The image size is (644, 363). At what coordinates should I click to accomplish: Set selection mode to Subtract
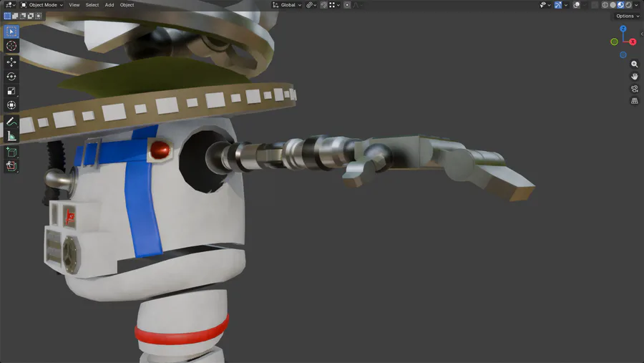coord(23,16)
